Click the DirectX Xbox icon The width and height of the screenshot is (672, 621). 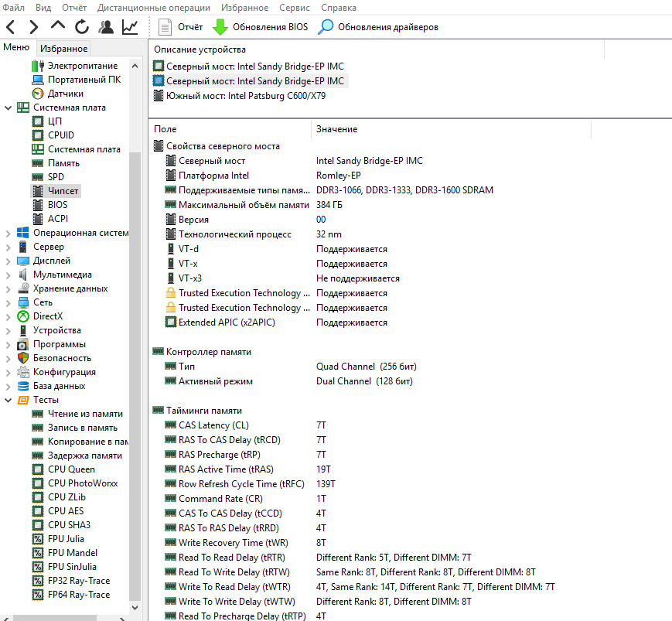pos(23,316)
